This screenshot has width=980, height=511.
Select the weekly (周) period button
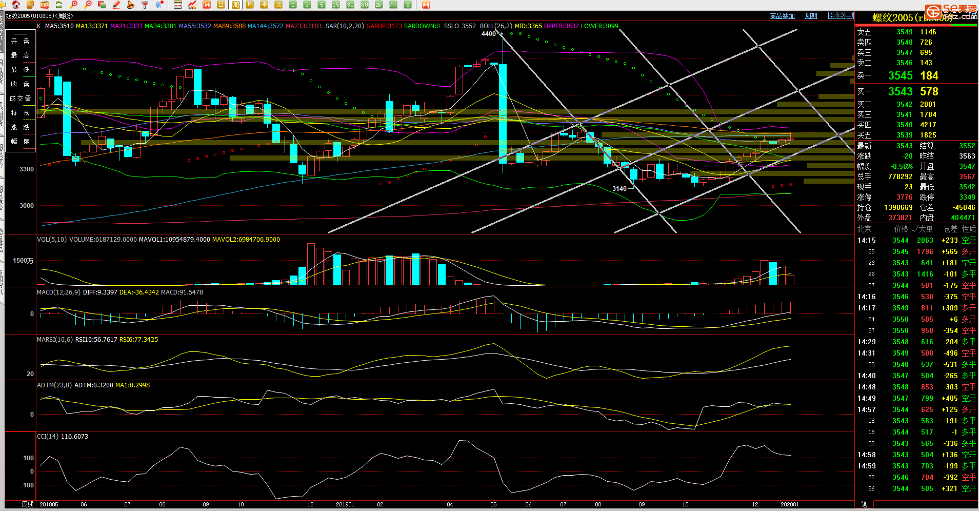tap(235, 5)
